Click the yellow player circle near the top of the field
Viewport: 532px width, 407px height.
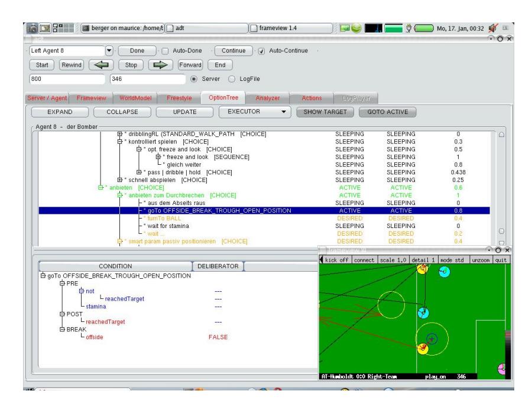click(423, 269)
